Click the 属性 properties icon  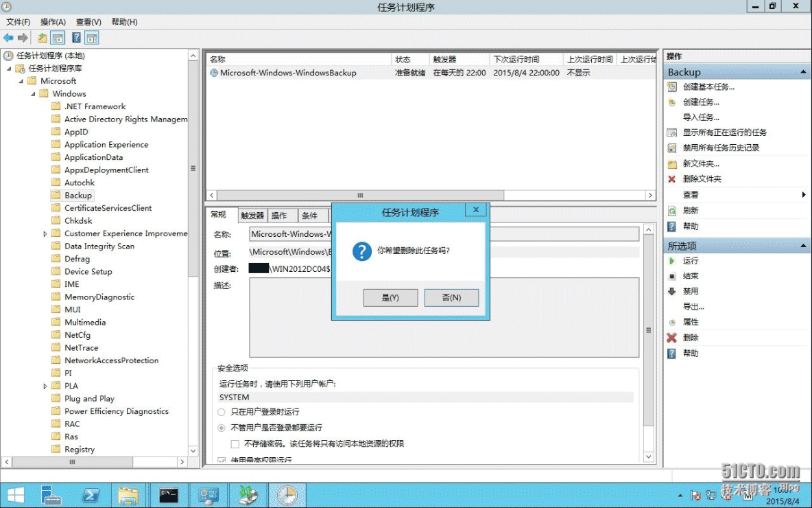point(671,322)
